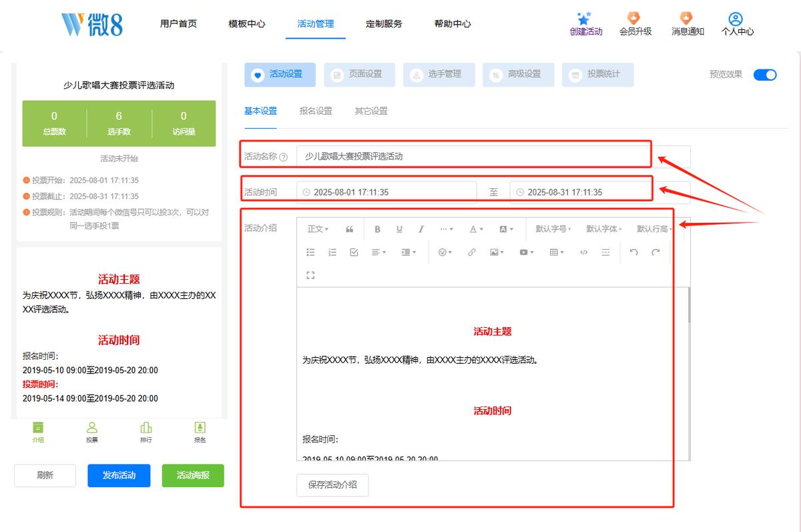The width and height of the screenshot is (801, 532).
Task: Open the font color dropdown
Action: pos(476,229)
